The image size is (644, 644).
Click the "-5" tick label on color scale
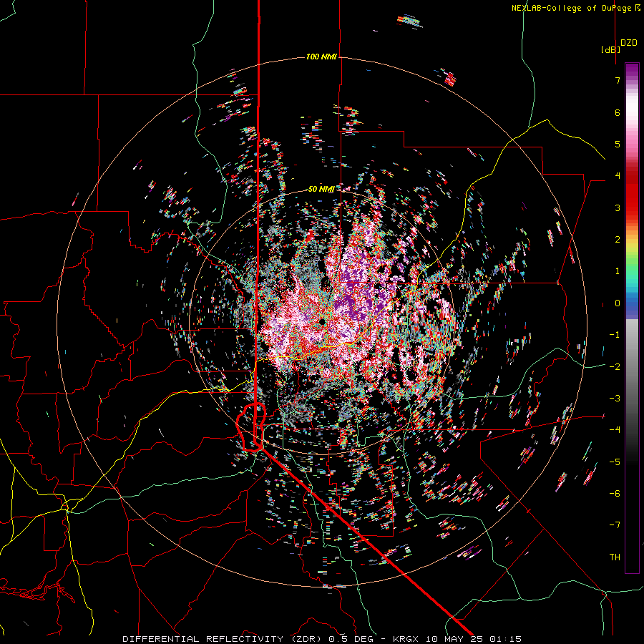[615, 462]
